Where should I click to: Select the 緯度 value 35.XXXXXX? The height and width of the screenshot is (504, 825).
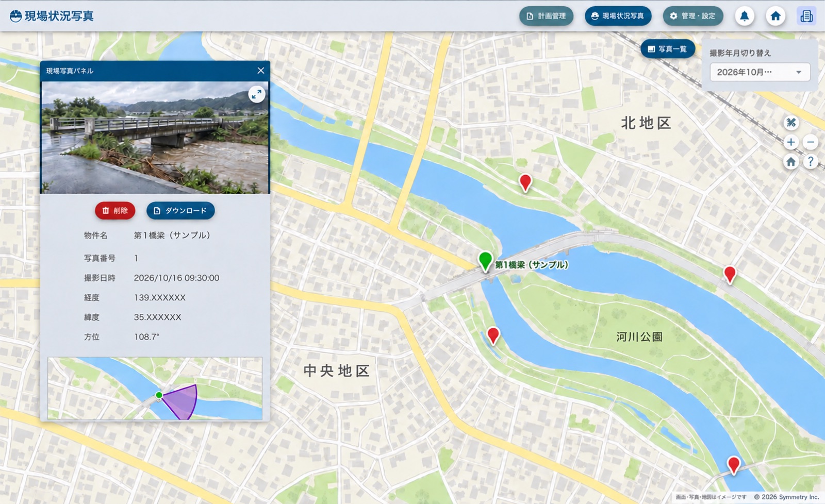[157, 317]
